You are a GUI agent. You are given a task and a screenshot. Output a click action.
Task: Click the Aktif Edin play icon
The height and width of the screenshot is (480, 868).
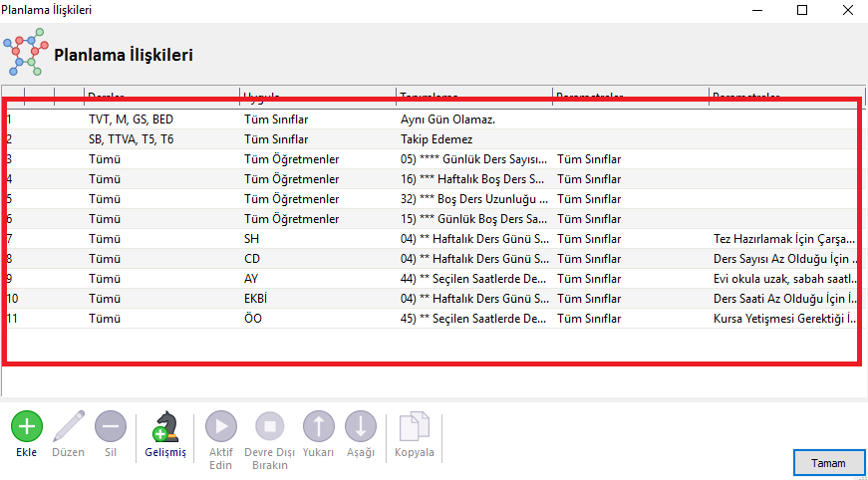tap(221, 426)
